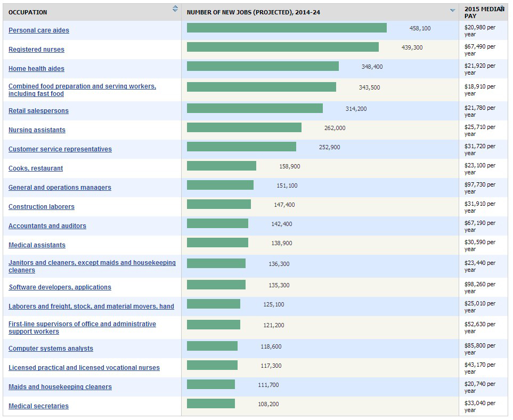Open Nursing assistants link
The height and width of the screenshot is (420, 513).
(x=37, y=130)
